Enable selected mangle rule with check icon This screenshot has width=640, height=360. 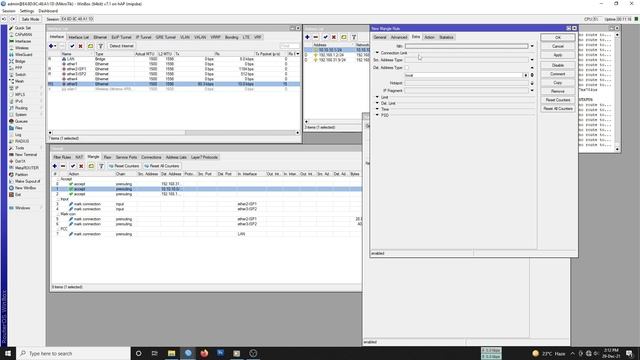[73, 166]
